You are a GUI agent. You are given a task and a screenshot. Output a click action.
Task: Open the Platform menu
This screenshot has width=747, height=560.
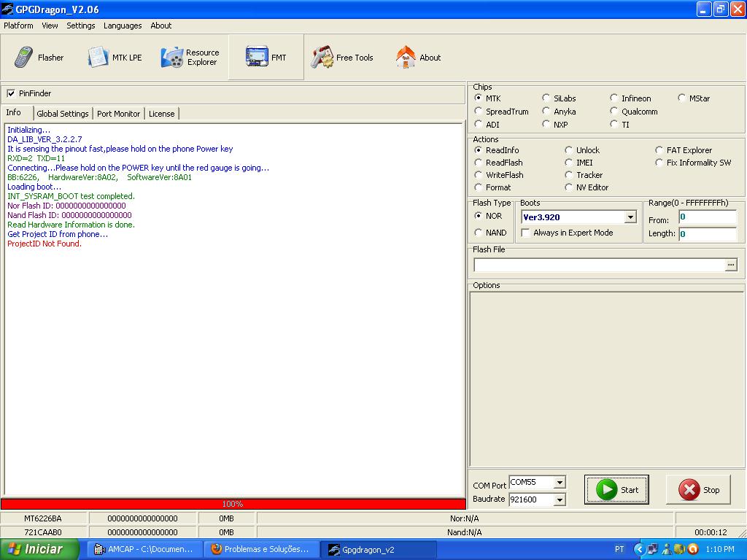[x=18, y=26]
